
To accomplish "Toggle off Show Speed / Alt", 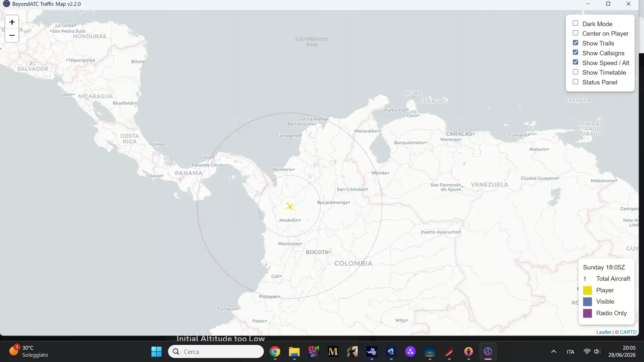I will pos(575,62).
